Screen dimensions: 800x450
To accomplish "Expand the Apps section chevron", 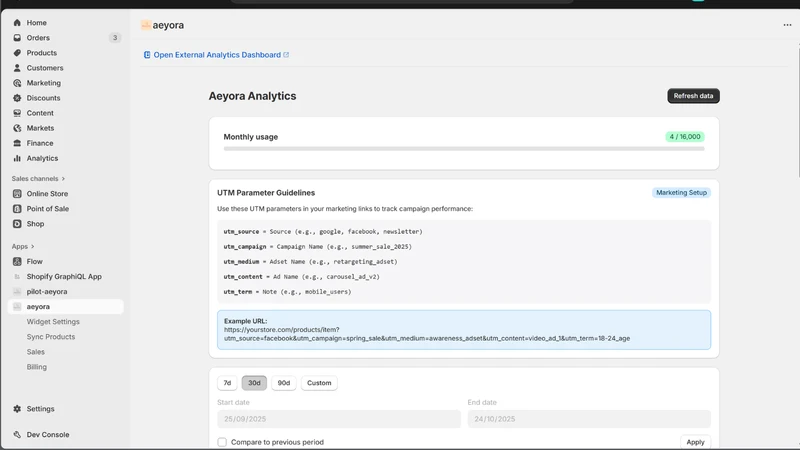I will pos(33,246).
